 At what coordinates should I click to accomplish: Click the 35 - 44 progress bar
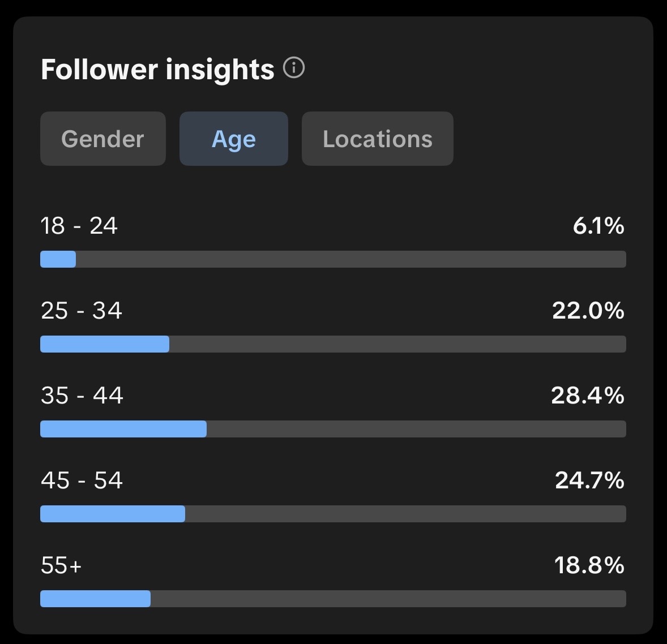[333, 429]
